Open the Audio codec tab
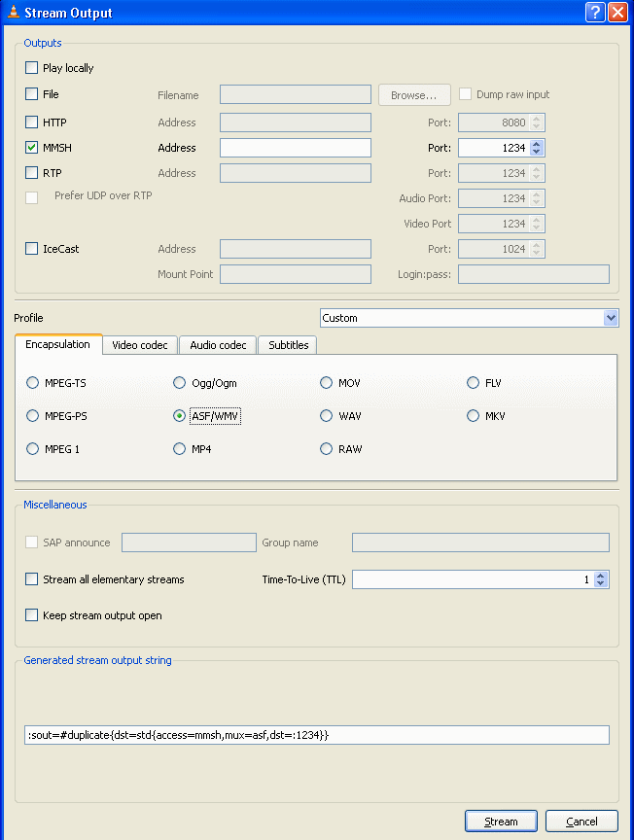634x840 pixels. (x=218, y=345)
